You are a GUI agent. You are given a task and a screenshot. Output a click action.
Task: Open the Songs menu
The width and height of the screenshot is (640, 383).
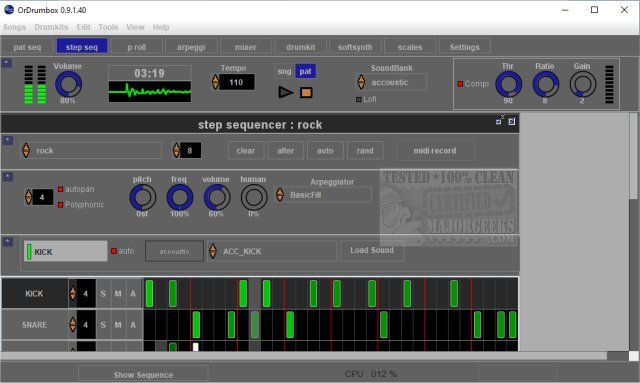tap(14, 27)
